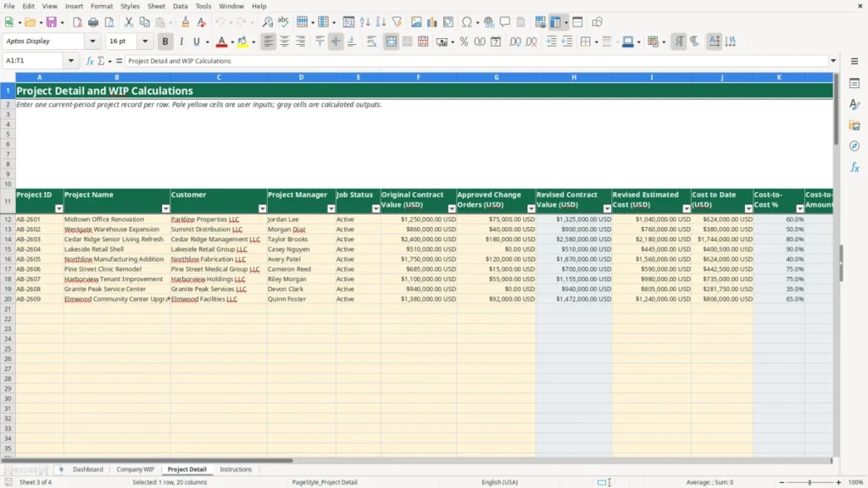This screenshot has height=488, width=868.
Task: Open the sidebar Properties panel
Action: click(x=854, y=83)
